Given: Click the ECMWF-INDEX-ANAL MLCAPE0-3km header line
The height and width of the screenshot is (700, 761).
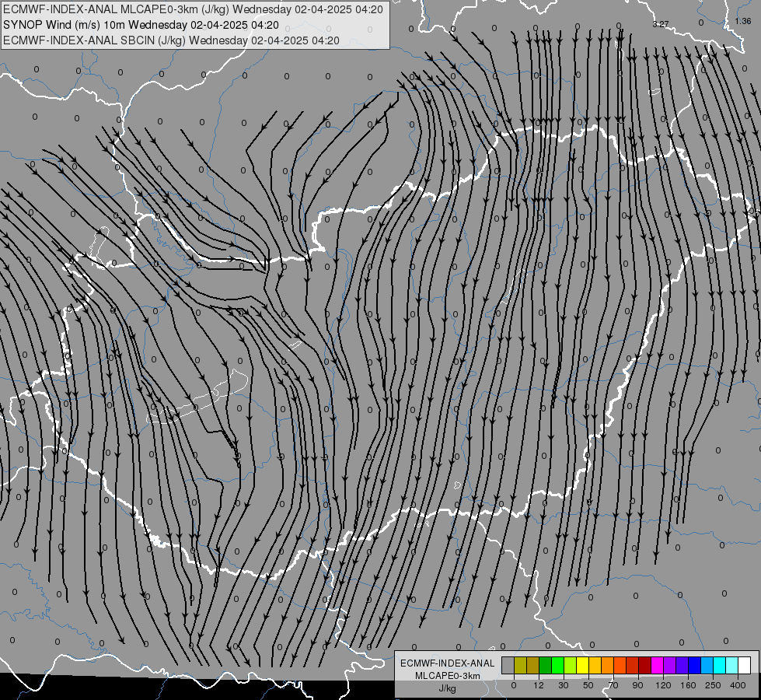Looking at the screenshot, I should 193,9.
